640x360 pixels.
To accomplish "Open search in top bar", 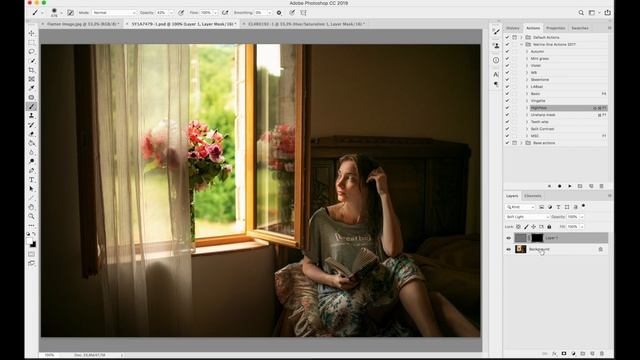I will pos(581,13).
